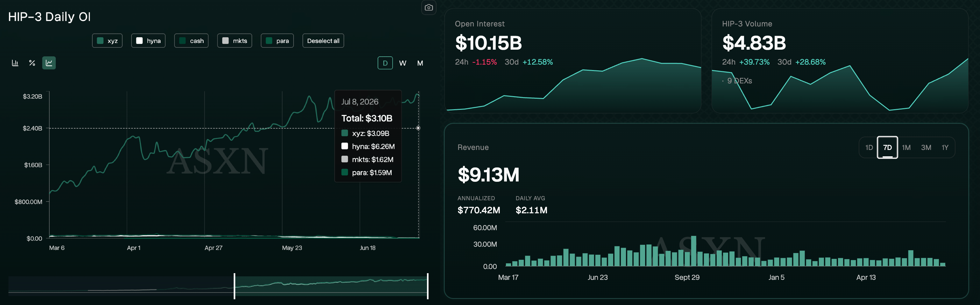The width and height of the screenshot is (980, 305).
Task: Click the camera screenshot icon
Action: point(429,8)
